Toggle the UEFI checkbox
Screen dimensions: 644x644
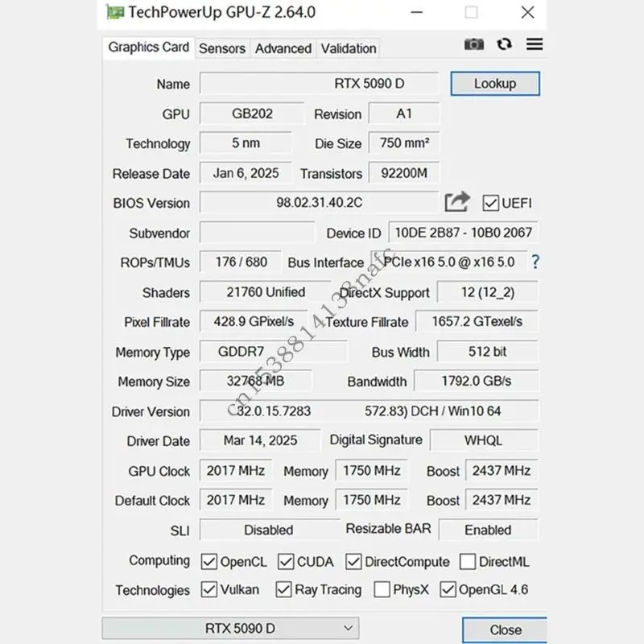click(x=490, y=203)
